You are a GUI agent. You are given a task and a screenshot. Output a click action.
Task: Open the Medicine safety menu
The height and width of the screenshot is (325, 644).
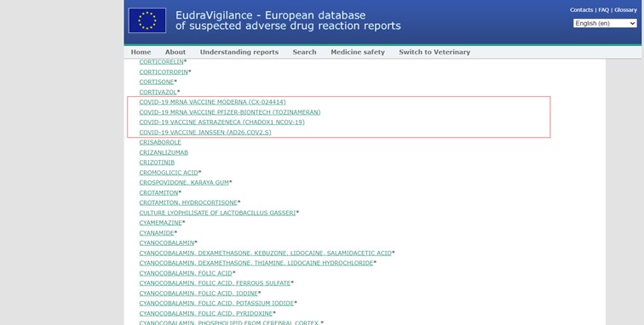coord(358,52)
